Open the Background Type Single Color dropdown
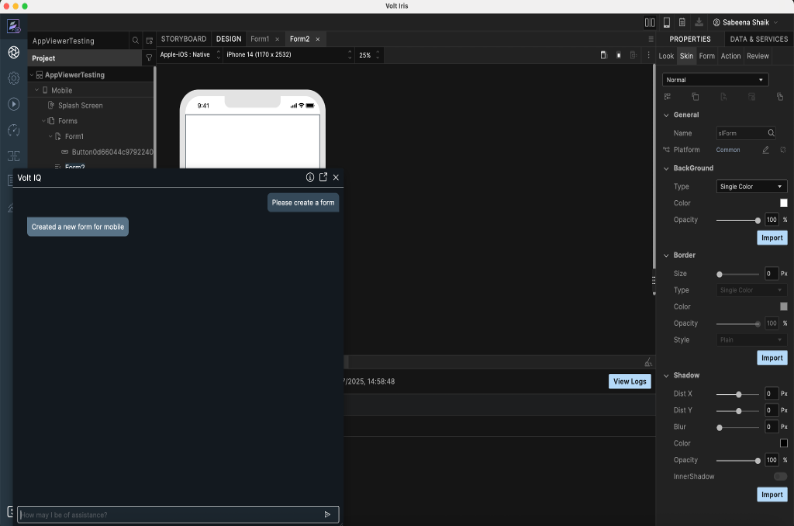Image resolution: width=794 pixels, height=526 pixels. 752,186
